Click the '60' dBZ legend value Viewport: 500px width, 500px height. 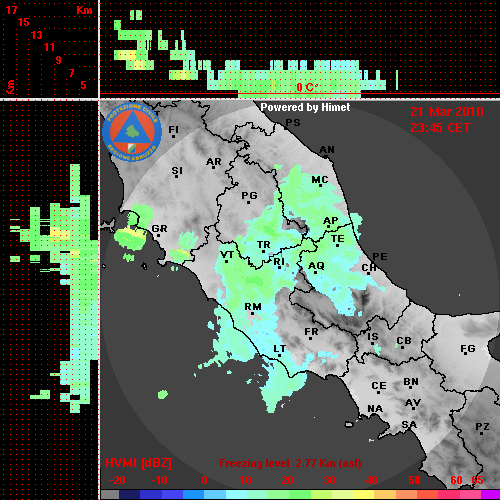(456, 480)
